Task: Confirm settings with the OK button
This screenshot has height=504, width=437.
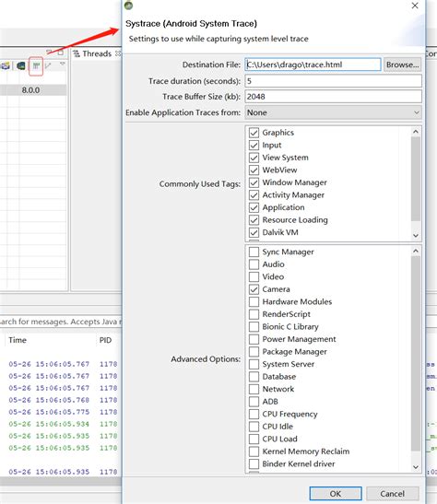Action: (x=336, y=493)
